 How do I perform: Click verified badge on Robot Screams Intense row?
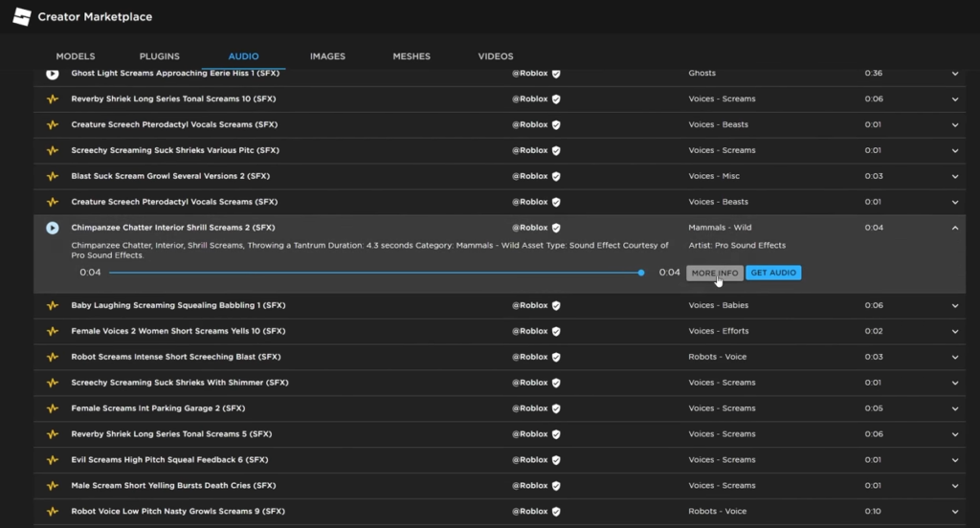point(556,357)
